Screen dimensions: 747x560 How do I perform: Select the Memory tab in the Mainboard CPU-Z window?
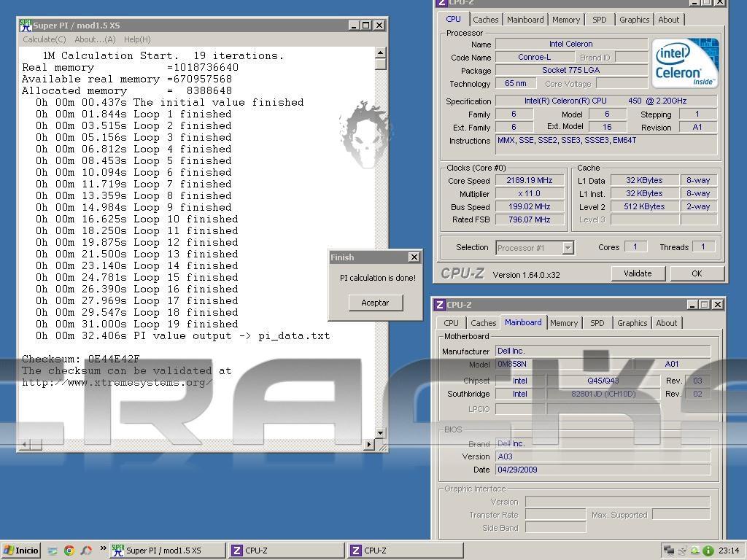coord(564,323)
